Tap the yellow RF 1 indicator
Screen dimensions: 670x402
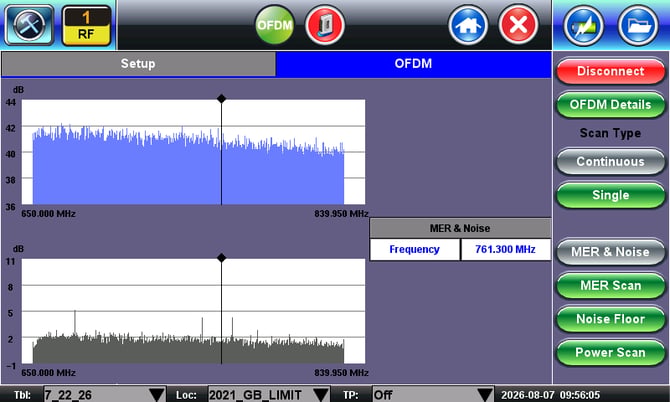coord(86,25)
